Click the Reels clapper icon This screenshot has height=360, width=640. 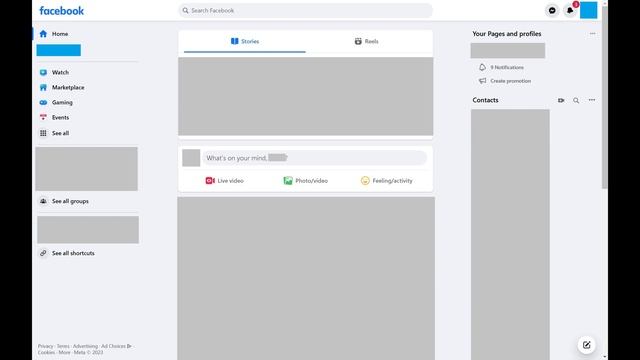(358, 41)
